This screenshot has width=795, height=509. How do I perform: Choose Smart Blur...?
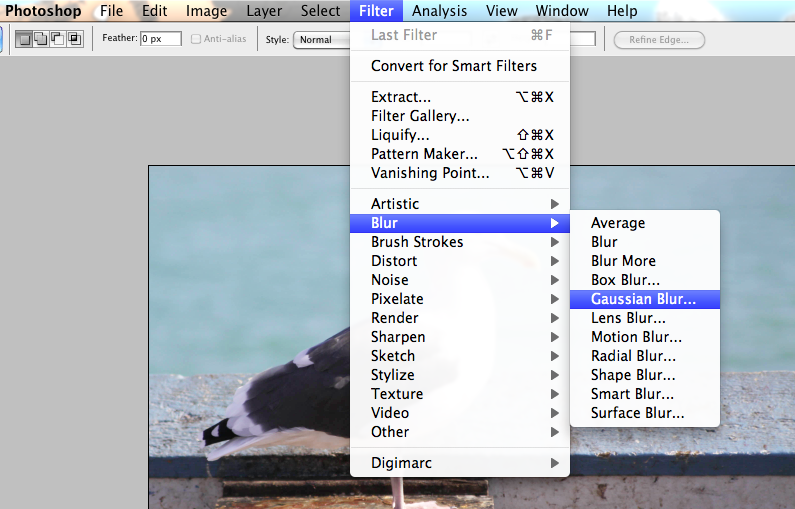point(645,394)
